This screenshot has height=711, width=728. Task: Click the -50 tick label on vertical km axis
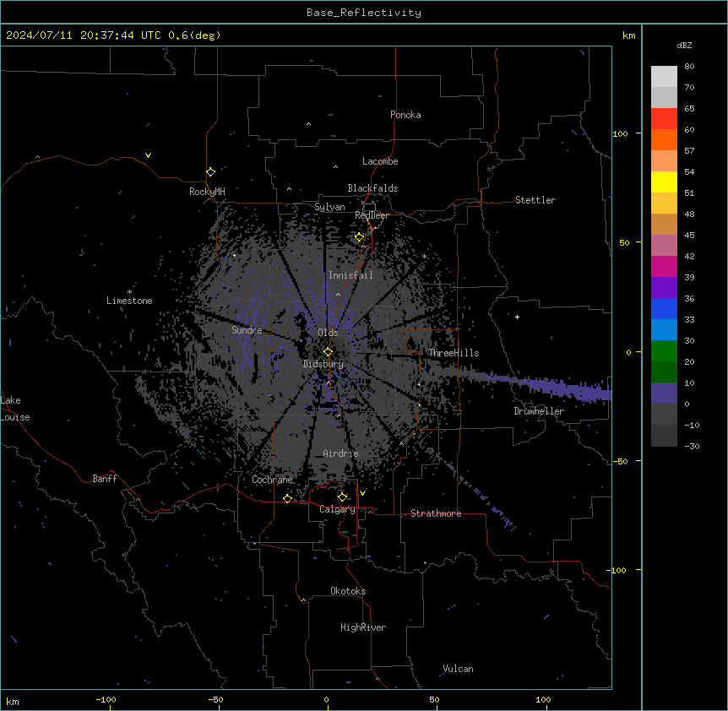coord(620,461)
